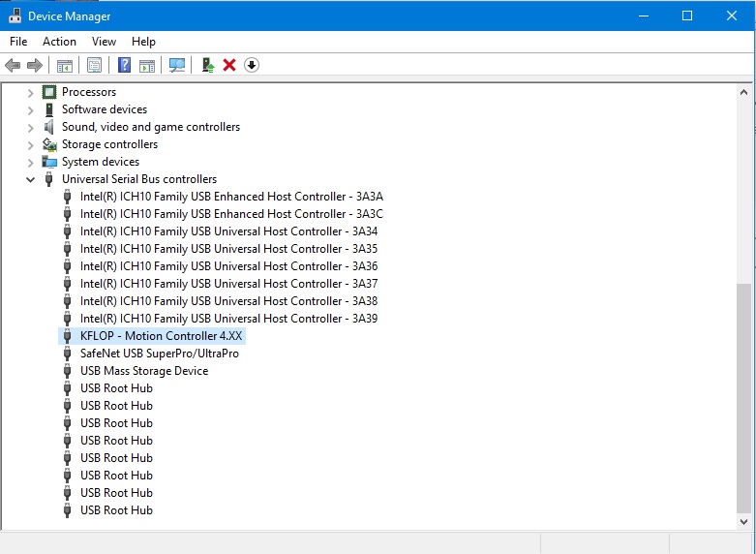Click the Show/Hide Console Tree icon
Screen dimensions: 756x554
click(x=65, y=65)
